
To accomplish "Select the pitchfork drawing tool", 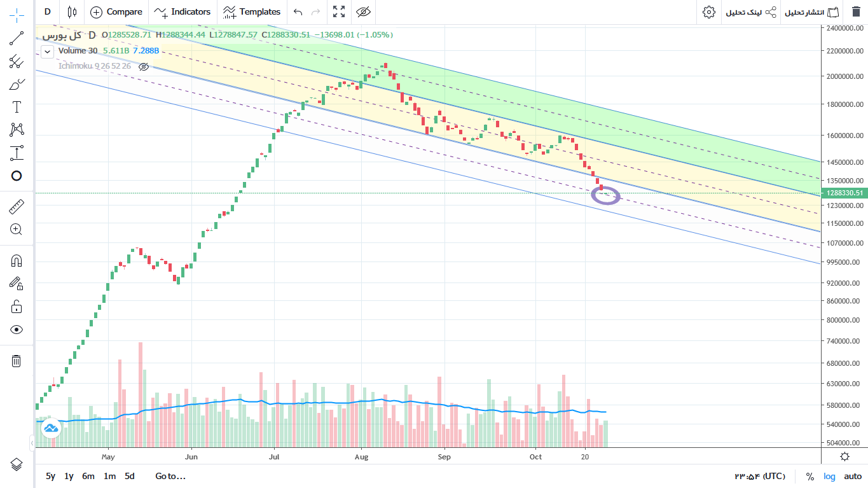I will point(17,62).
